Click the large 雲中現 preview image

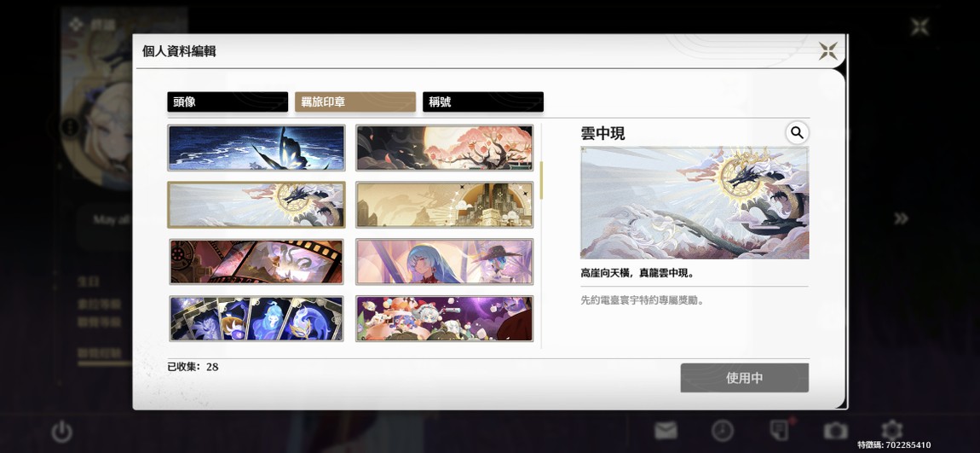695,203
